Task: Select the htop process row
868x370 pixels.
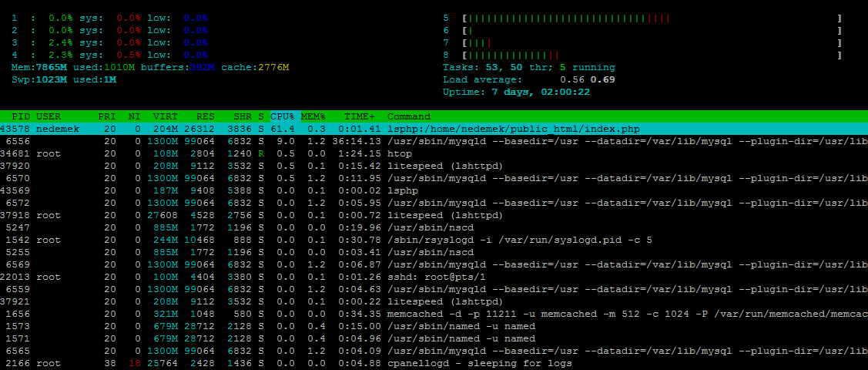Action: (x=400, y=153)
